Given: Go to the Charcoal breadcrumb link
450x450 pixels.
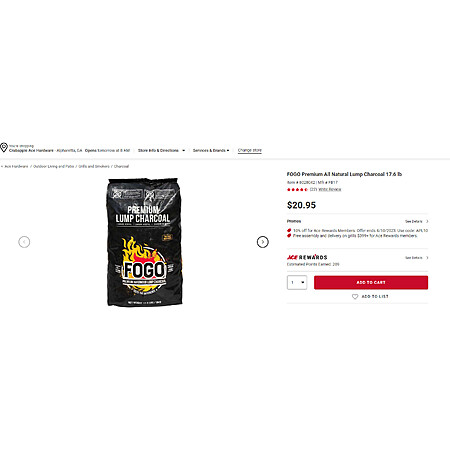Looking at the screenshot, I should pos(121,166).
